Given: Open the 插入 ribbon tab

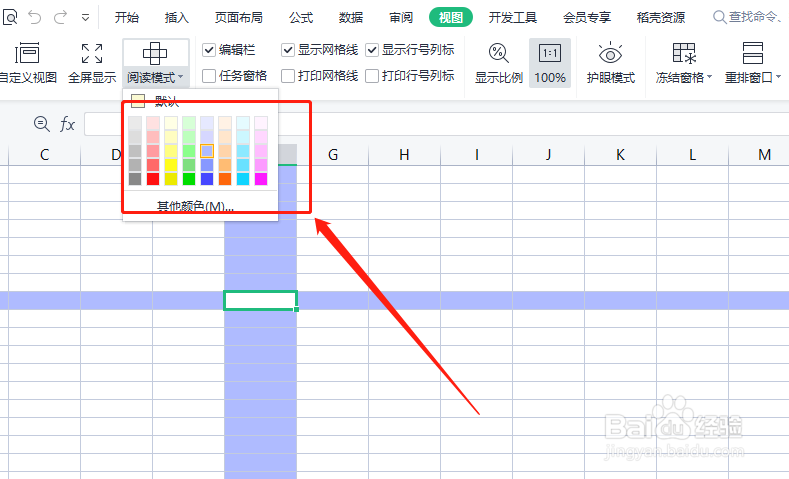Looking at the screenshot, I should [177, 18].
